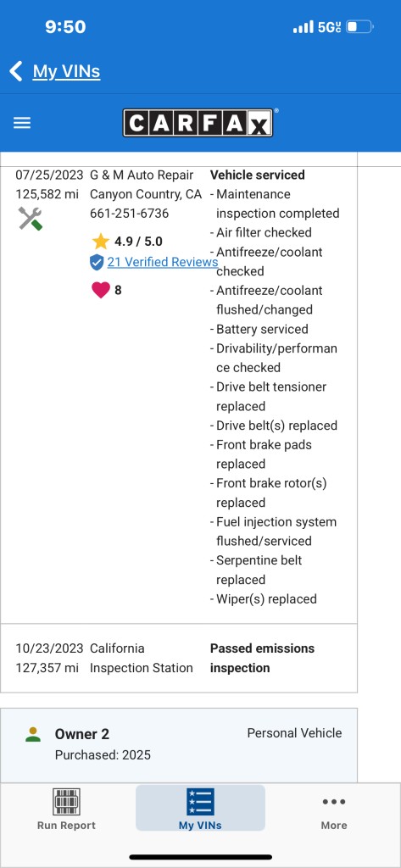Screen dimensions: 401x868
Task: Tap the pink heart favorites icon
Action: (100, 290)
